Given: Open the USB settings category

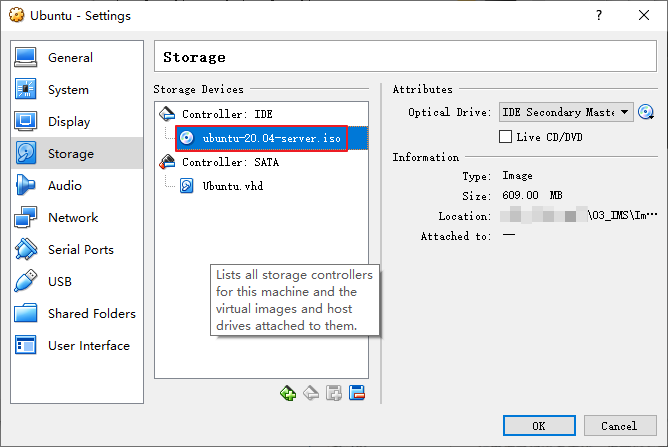Looking at the screenshot, I should 59,282.
